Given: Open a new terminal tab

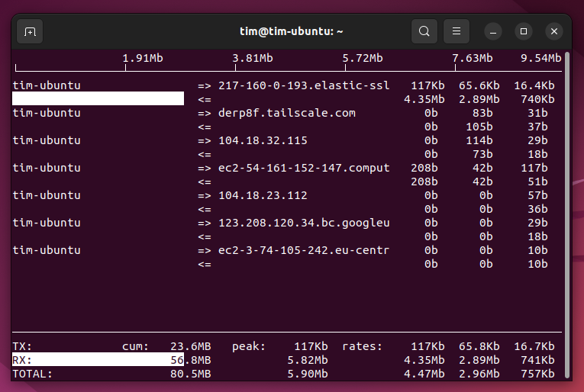Looking at the screenshot, I should 30,31.
